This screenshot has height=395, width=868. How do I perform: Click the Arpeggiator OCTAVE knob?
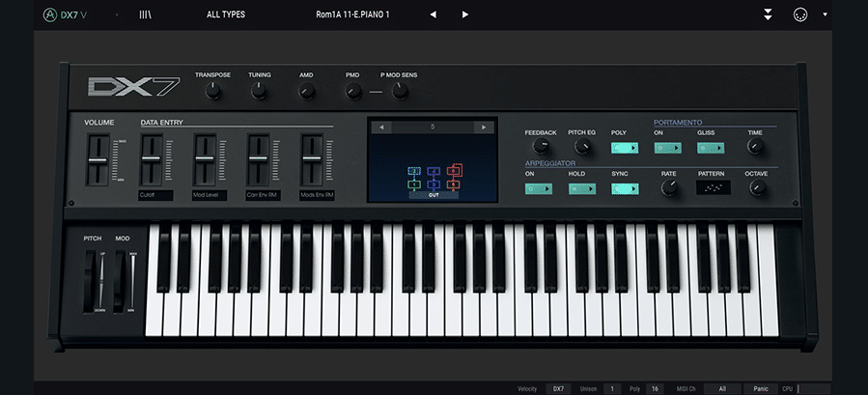pyautogui.click(x=757, y=187)
